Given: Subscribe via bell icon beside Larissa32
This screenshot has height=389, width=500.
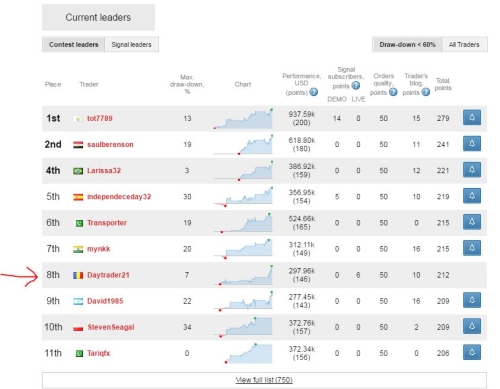Looking at the screenshot, I should [x=472, y=170].
